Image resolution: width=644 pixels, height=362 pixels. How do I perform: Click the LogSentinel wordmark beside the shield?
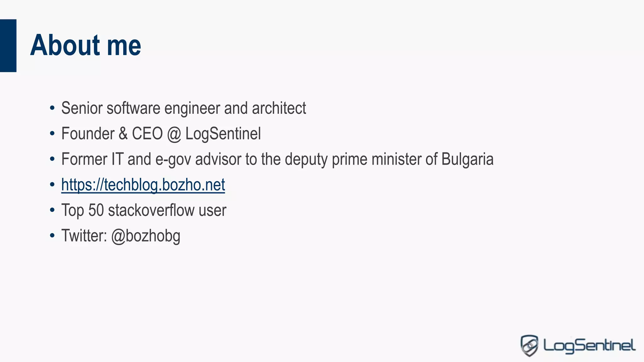click(x=590, y=346)
